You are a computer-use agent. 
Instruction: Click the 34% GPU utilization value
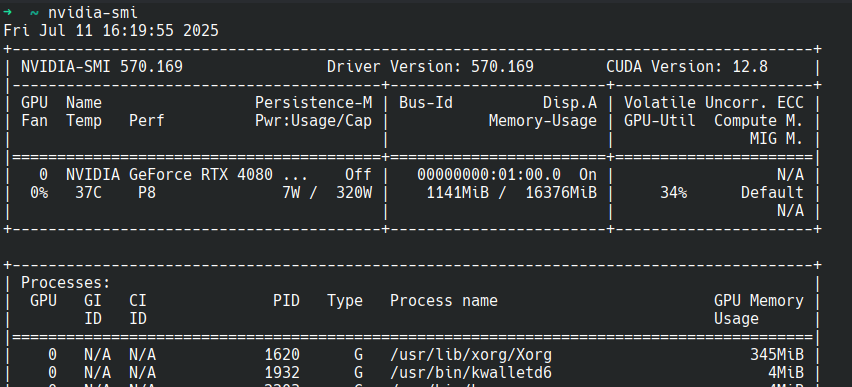pos(673,192)
